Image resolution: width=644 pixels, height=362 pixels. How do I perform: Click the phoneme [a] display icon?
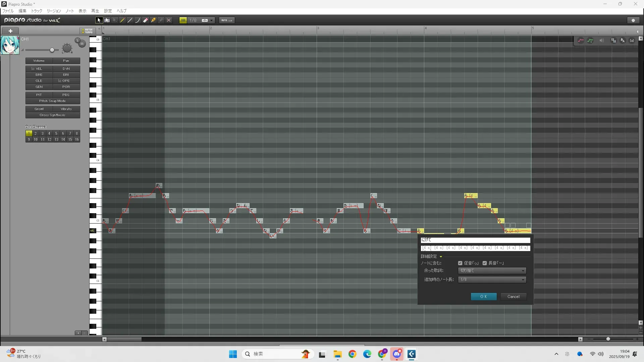coord(632,41)
